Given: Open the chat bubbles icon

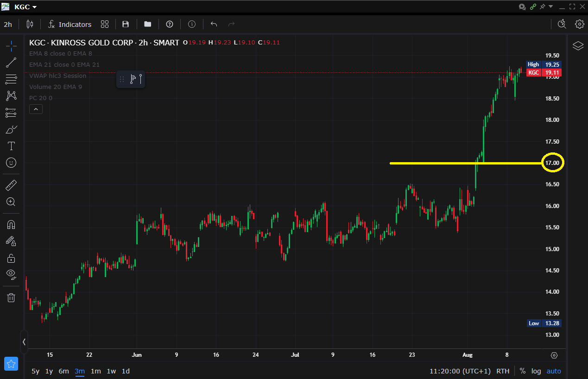Looking at the screenshot, I should [523, 6].
